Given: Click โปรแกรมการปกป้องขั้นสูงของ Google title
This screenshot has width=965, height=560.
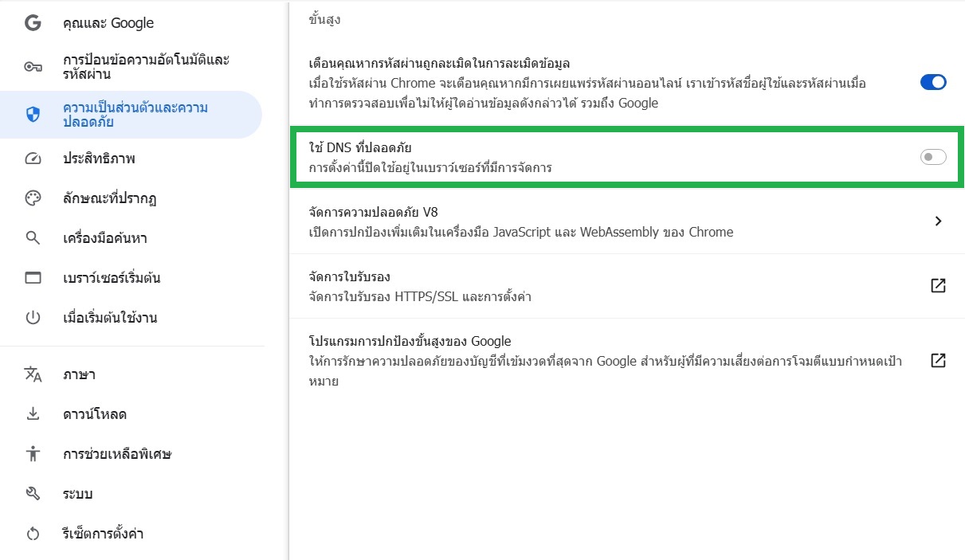Looking at the screenshot, I should (410, 341).
